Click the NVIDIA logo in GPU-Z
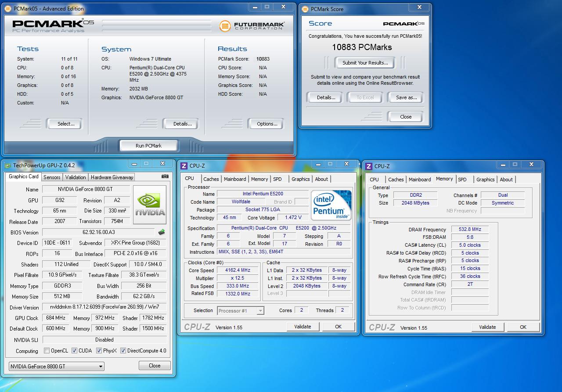Image resolution: width=562 pixels, height=392 pixels. [x=150, y=205]
